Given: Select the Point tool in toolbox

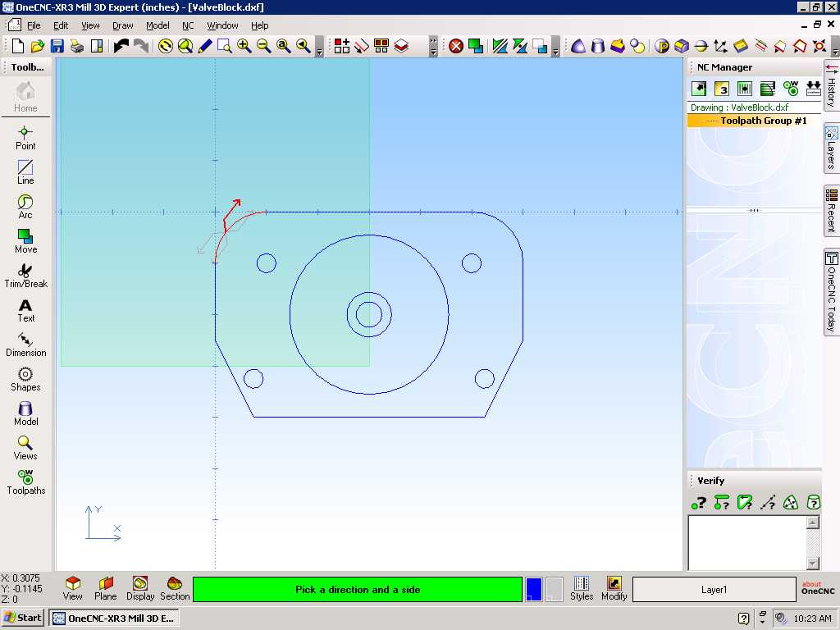Looking at the screenshot, I should tap(25, 138).
